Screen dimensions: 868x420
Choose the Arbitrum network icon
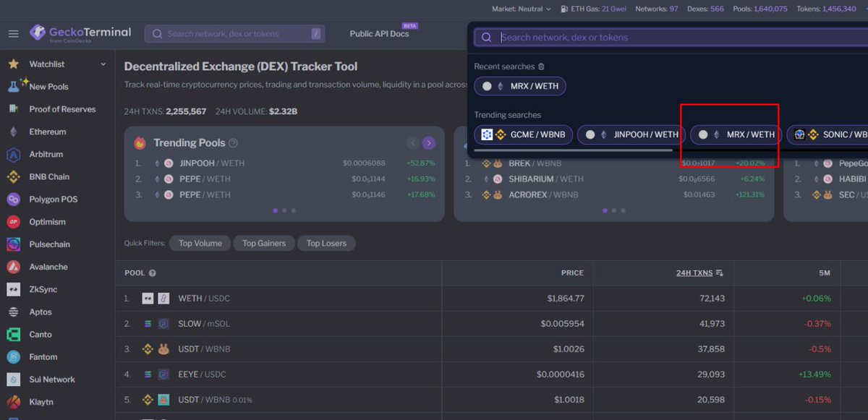click(x=13, y=154)
